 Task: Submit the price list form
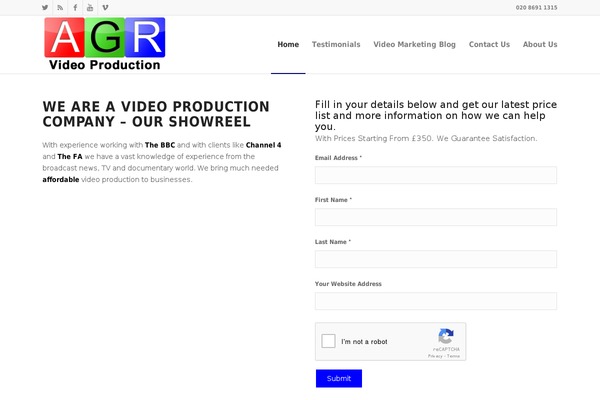[x=339, y=379]
